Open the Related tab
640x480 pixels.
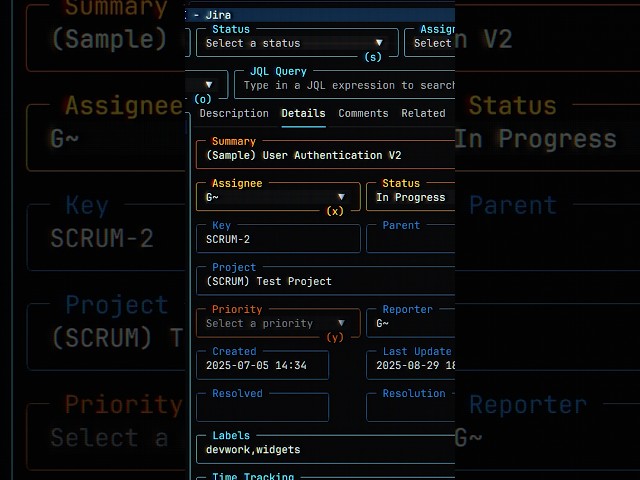[x=423, y=113]
